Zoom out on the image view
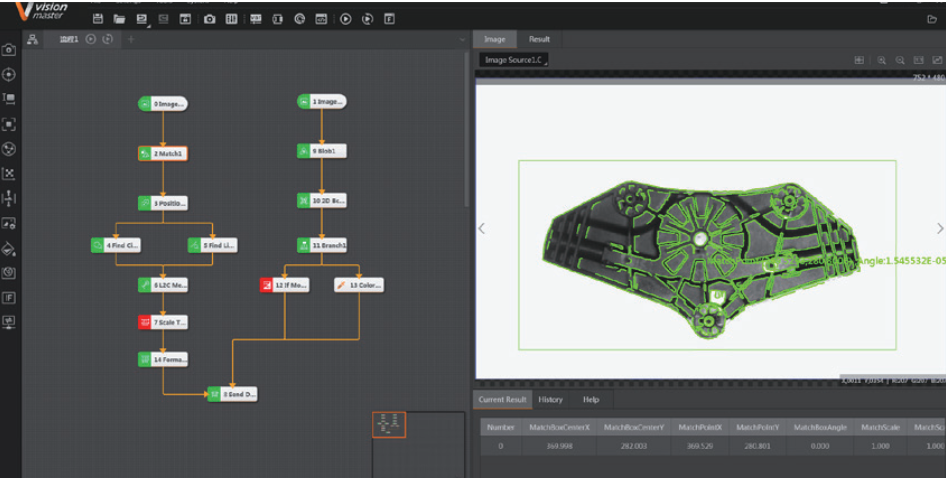946x478 pixels. [900, 60]
